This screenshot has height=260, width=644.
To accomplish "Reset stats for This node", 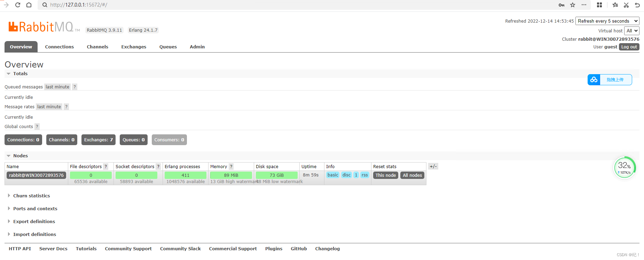I will tap(386, 175).
